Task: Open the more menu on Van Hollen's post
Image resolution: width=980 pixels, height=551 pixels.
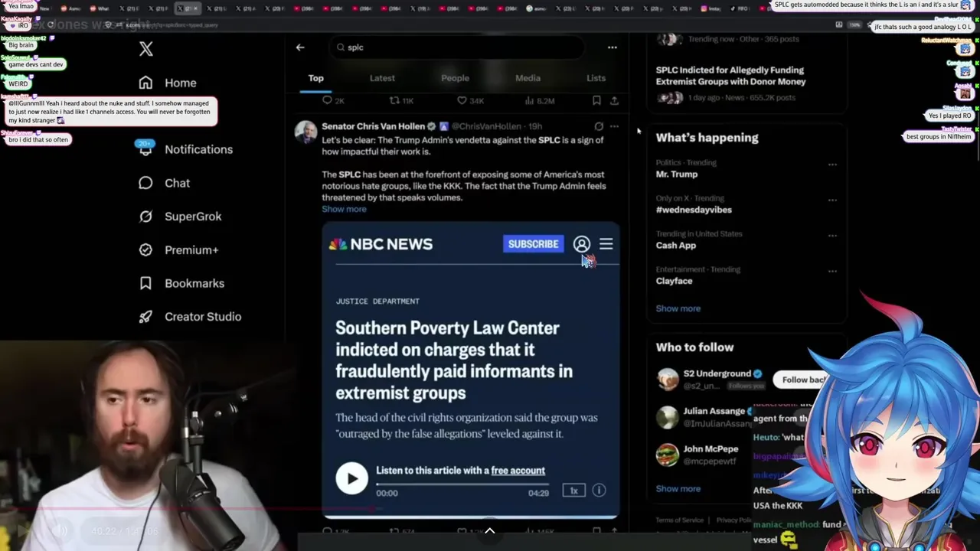Action: [614, 126]
